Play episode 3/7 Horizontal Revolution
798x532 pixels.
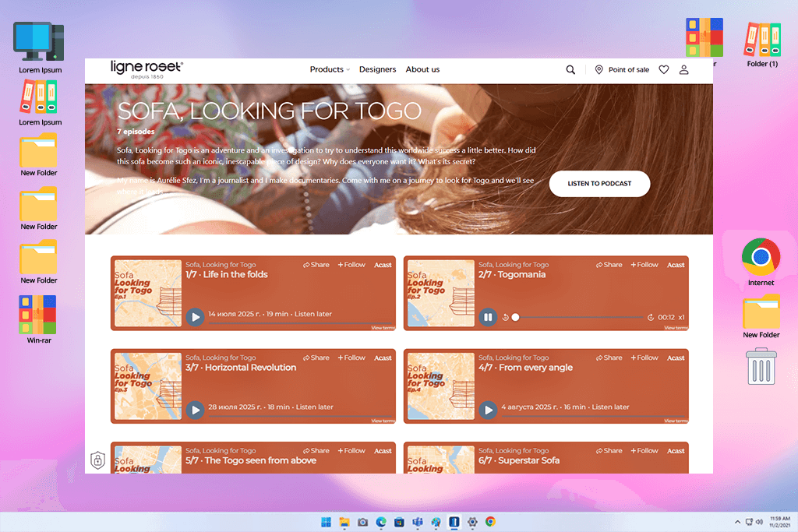pyautogui.click(x=195, y=410)
